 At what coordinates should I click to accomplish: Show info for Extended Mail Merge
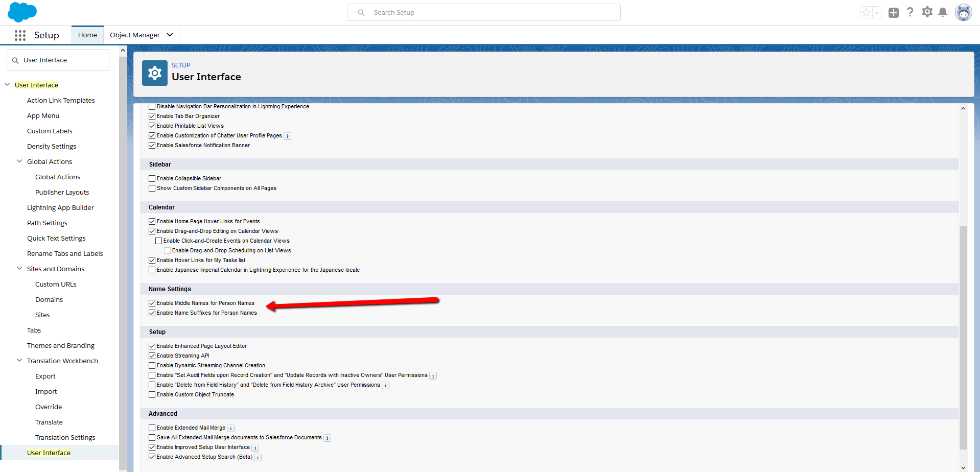coord(230,428)
